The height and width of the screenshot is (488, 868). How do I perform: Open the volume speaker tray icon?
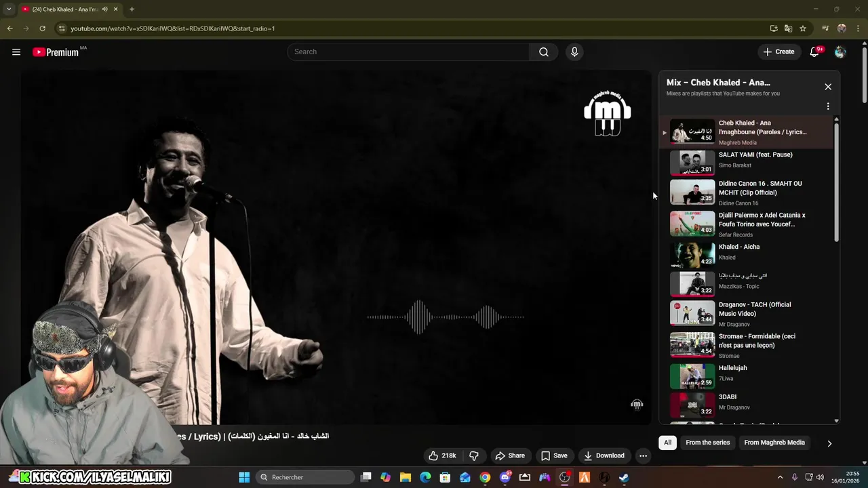[820, 477]
